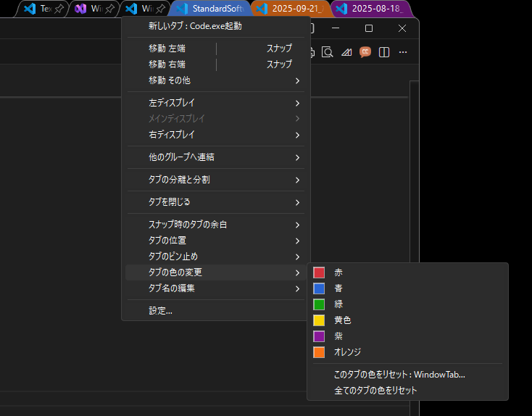The width and height of the screenshot is (532, 416).
Task: Select 新しいタブ : Code.exe起動 menu item
Action: pyautogui.click(x=195, y=26)
